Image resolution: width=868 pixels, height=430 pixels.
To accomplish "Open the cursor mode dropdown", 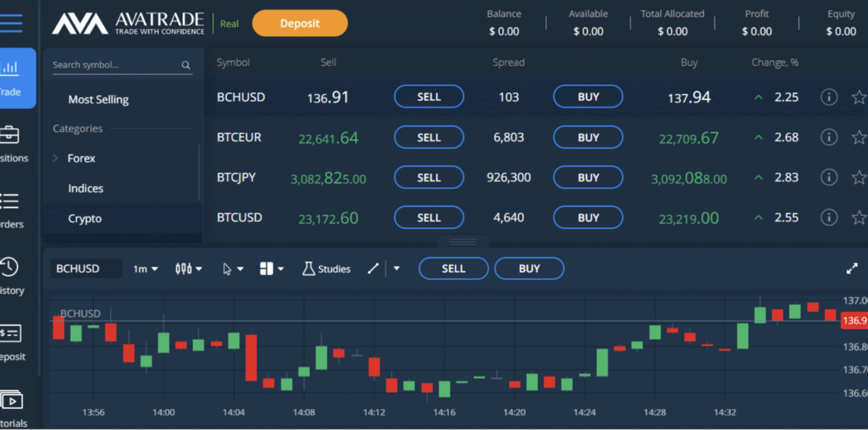I will click(x=233, y=269).
